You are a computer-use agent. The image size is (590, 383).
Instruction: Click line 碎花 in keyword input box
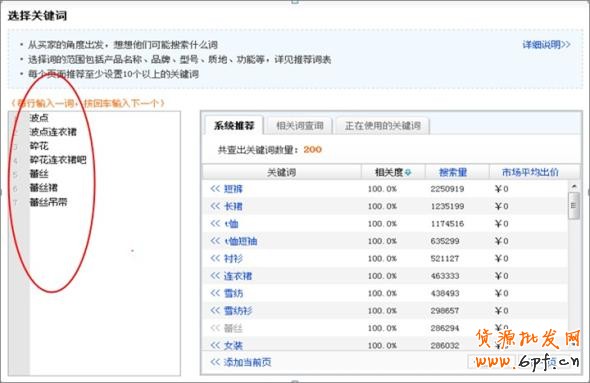39,146
